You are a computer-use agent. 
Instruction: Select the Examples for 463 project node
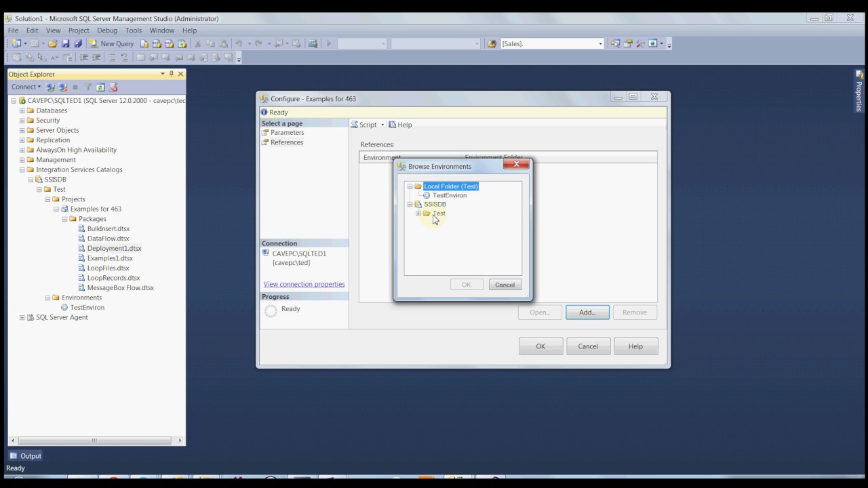[x=96, y=209]
